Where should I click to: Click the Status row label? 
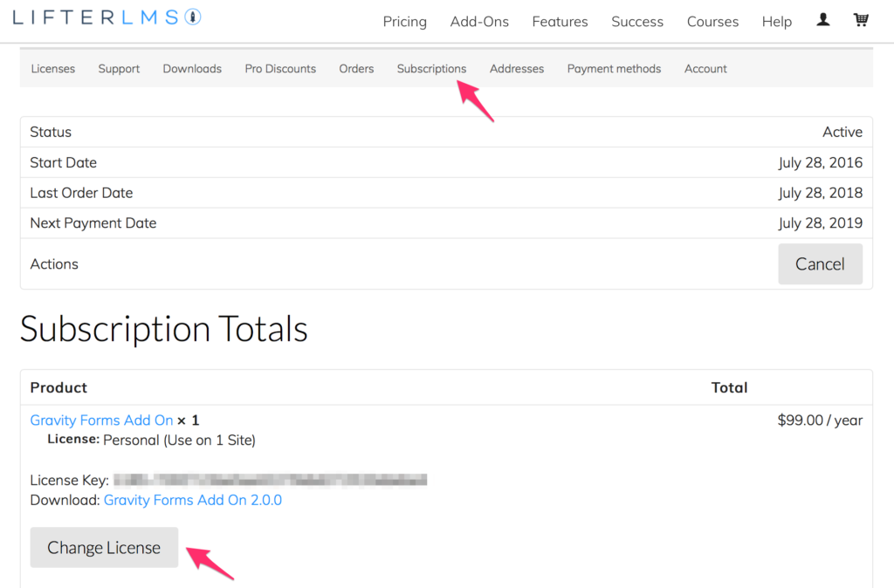pos(51,132)
